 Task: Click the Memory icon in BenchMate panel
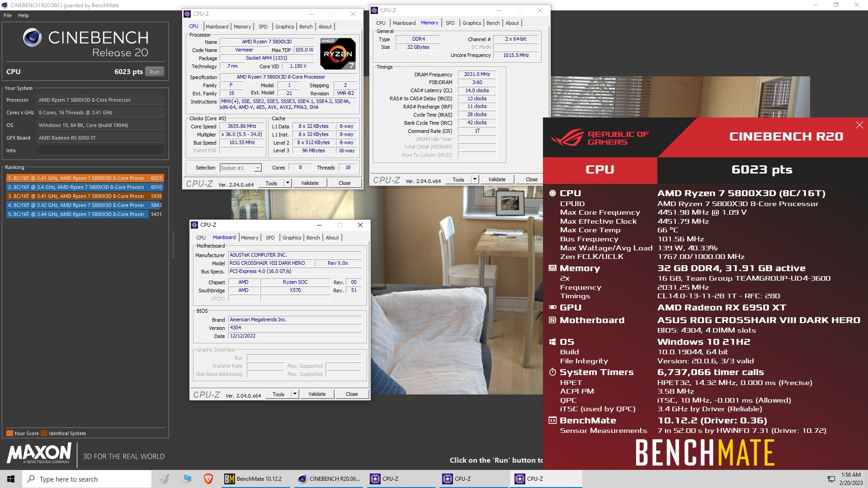[x=552, y=268]
